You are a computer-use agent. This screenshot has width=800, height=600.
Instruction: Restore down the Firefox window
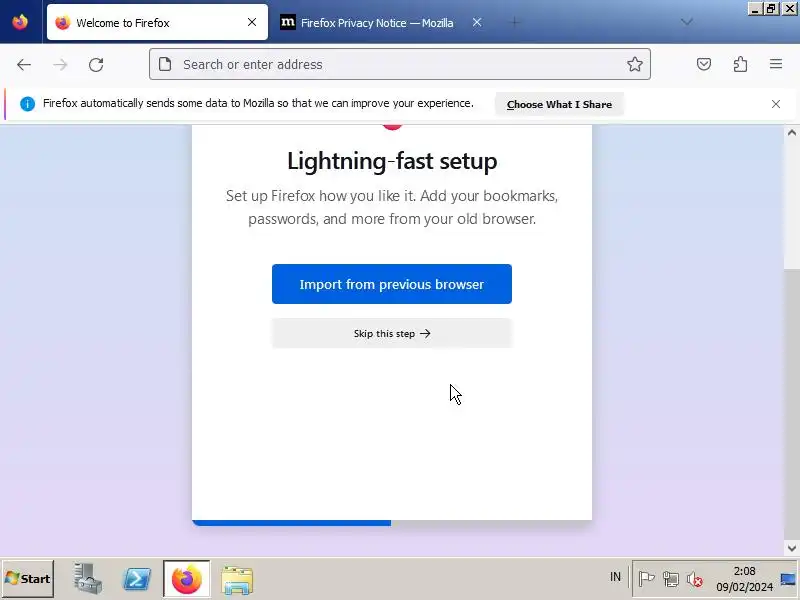click(771, 9)
